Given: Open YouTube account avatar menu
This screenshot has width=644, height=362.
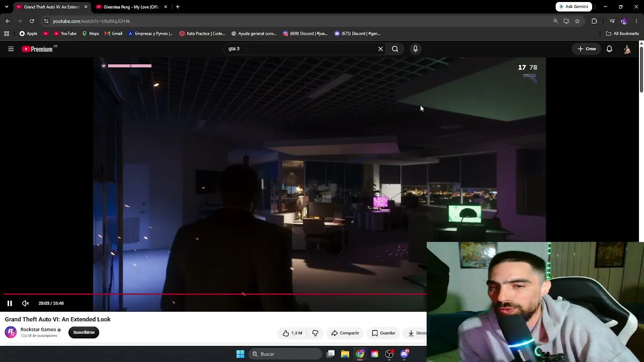Looking at the screenshot, I should point(627,49).
